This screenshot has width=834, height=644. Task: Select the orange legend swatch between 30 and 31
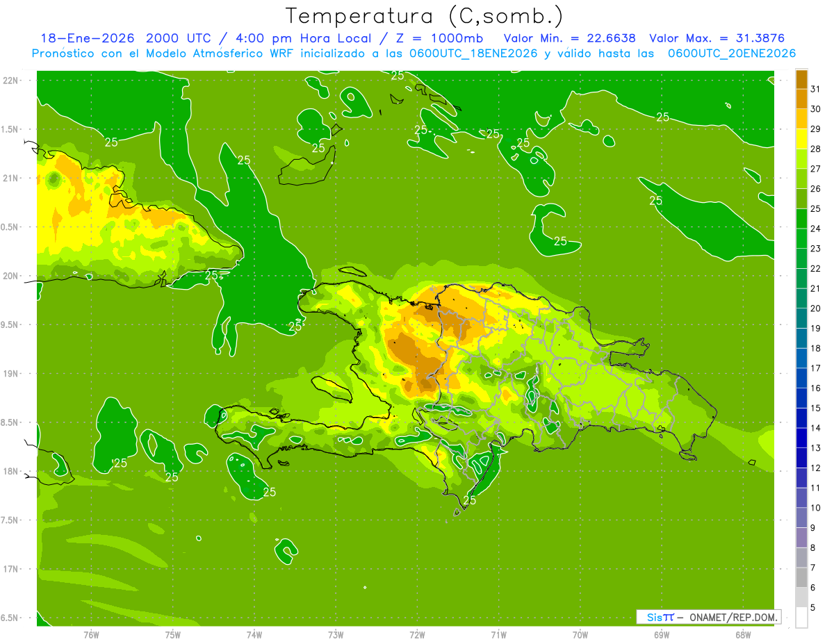coord(801,99)
